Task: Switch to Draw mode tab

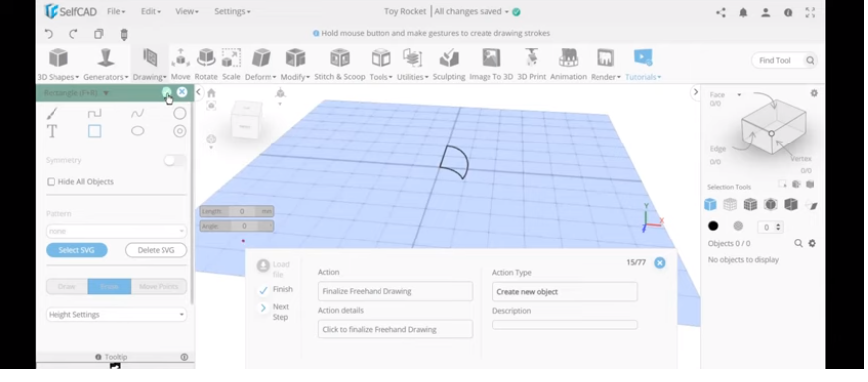Action: (x=67, y=286)
